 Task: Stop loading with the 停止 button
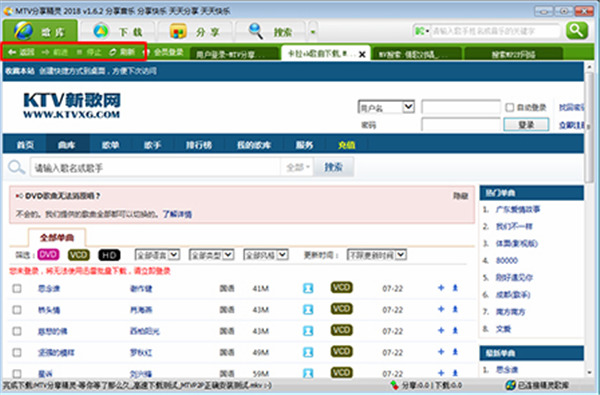click(x=88, y=52)
